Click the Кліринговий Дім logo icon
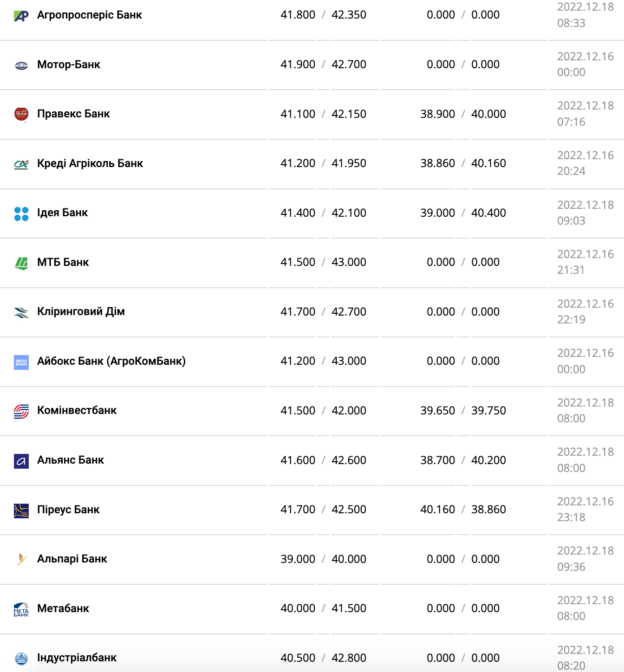 pyautogui.click(x=21, y=313)
